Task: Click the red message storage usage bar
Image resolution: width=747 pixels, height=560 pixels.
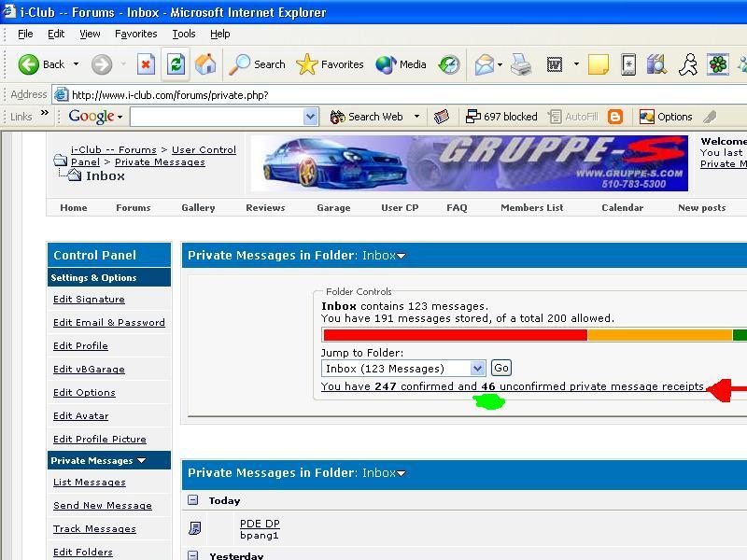Action: (x=454, y=335)
